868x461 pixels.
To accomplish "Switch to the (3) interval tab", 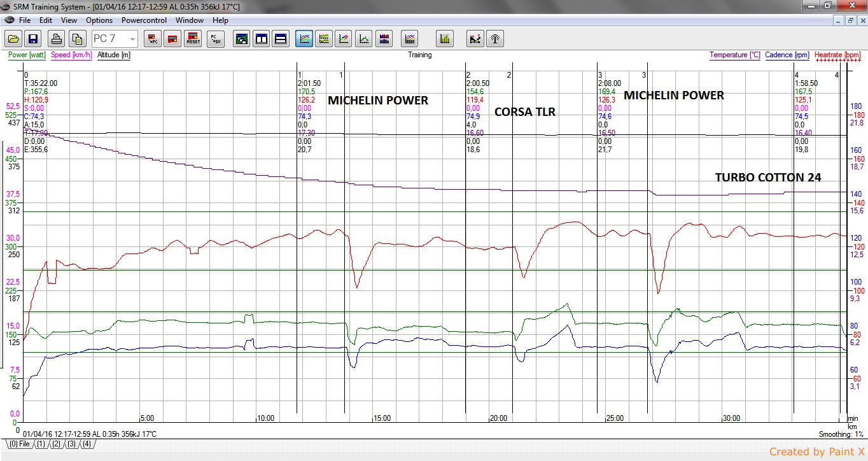I will pos(71,444).
